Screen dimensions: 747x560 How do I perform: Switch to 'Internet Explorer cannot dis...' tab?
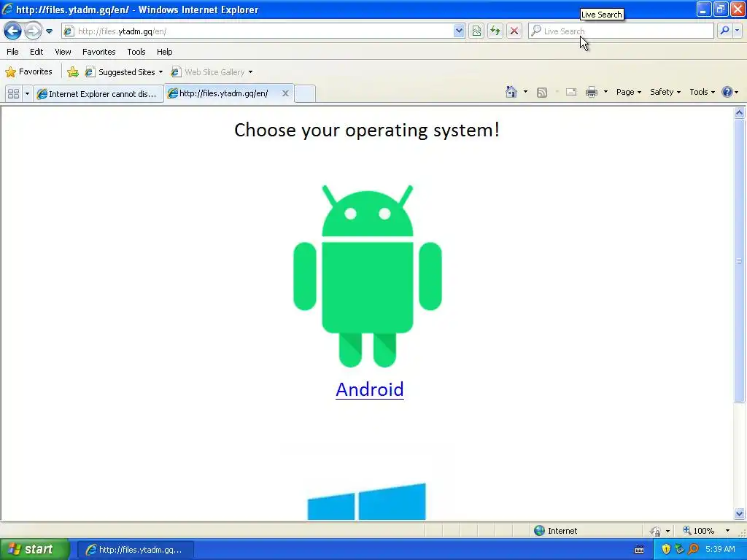[x=98, y=94]
